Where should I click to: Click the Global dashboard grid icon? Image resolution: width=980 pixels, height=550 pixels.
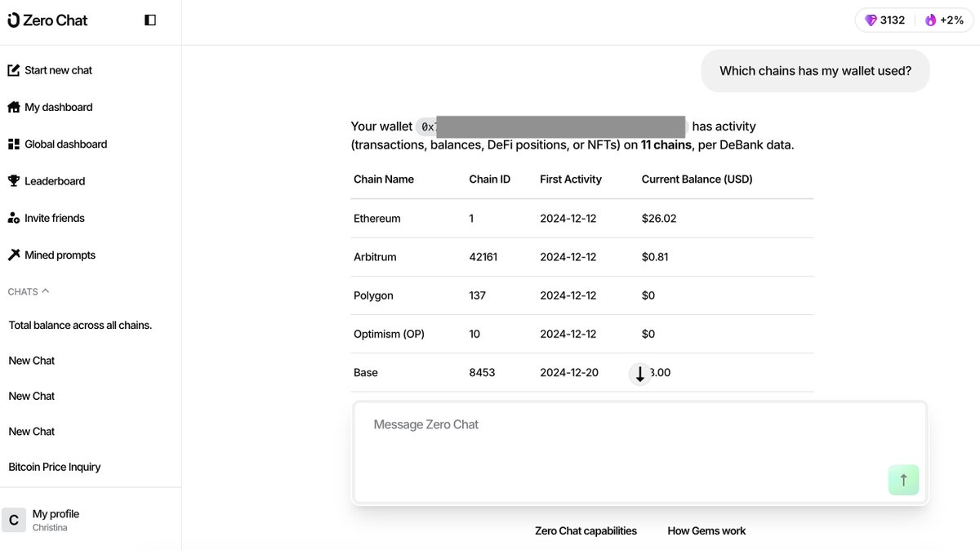pos(14,144)
